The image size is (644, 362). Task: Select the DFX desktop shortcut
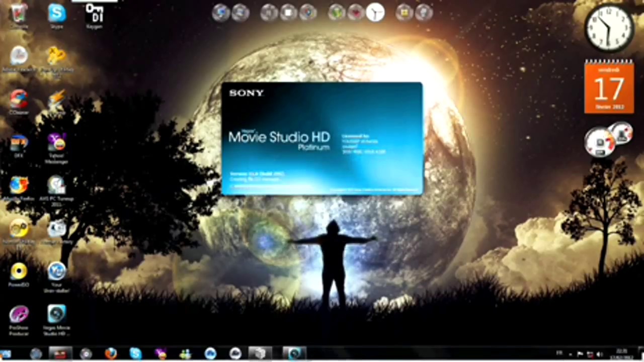19,146
